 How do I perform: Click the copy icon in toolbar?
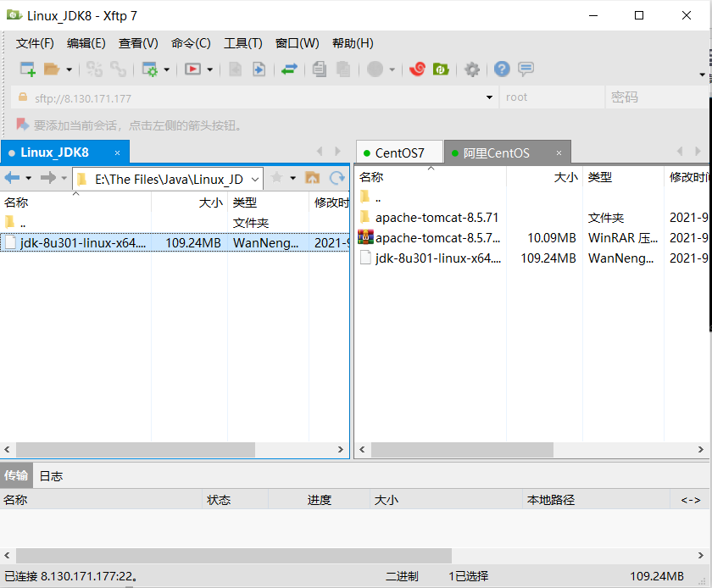[x=320, y=69]
